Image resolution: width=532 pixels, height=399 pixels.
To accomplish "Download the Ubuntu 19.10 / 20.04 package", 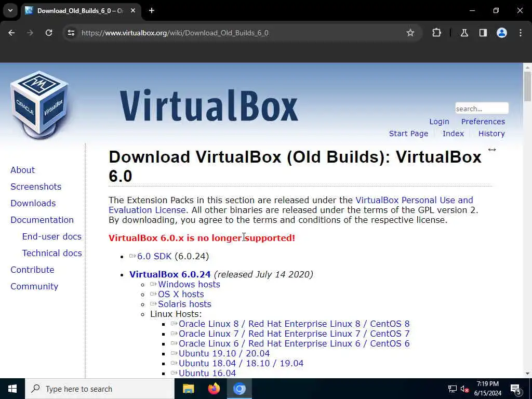I will point(224,353).
